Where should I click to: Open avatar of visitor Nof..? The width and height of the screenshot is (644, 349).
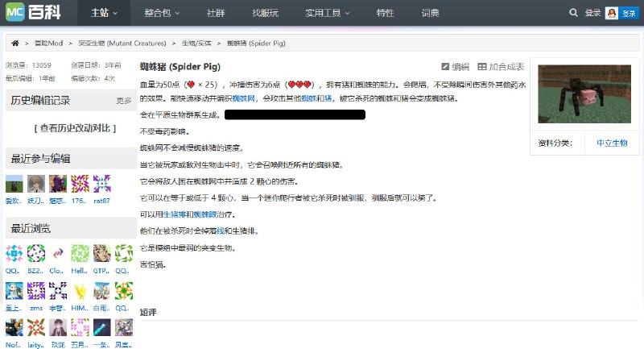pyautogui.click(x=14, y=327)
